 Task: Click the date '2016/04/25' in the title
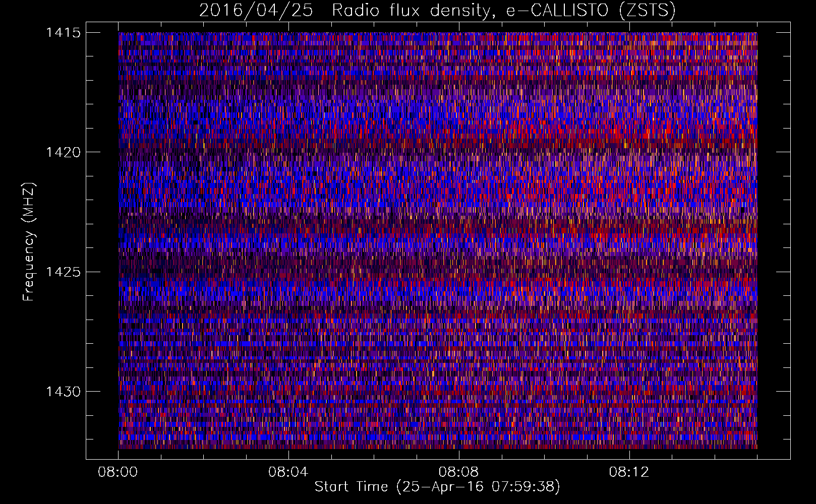(256, 11)
